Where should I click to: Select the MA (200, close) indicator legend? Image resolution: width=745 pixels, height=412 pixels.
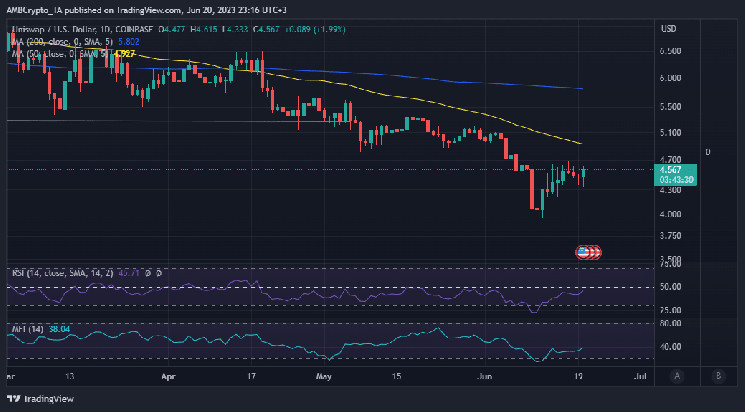(61, 42)
